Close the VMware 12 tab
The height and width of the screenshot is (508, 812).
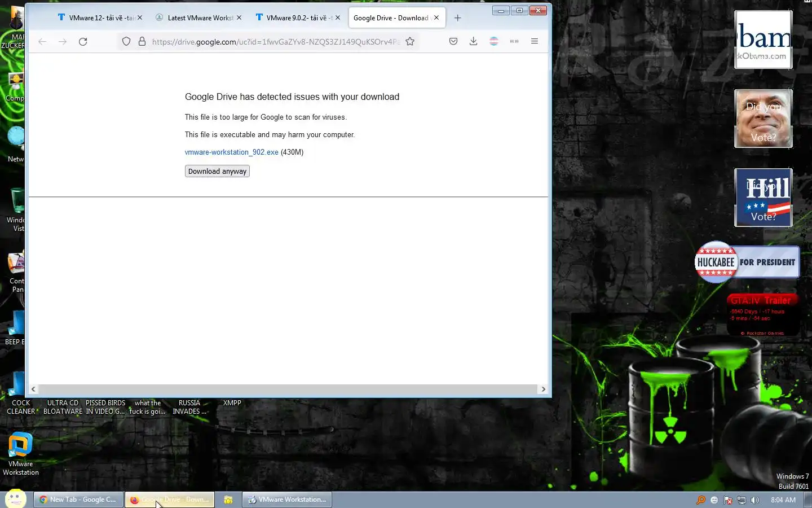point(140,17)
